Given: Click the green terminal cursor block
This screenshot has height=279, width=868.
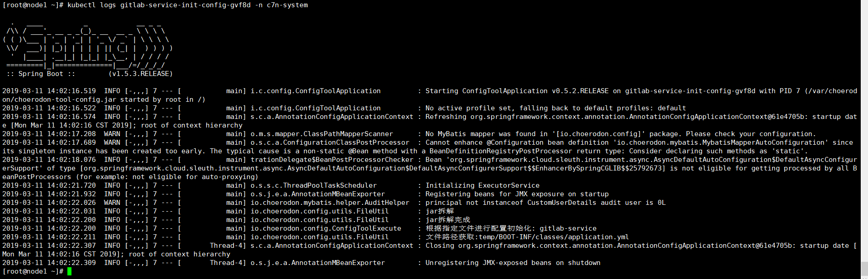Looking at the screenshot, I should tap(70, 271).
